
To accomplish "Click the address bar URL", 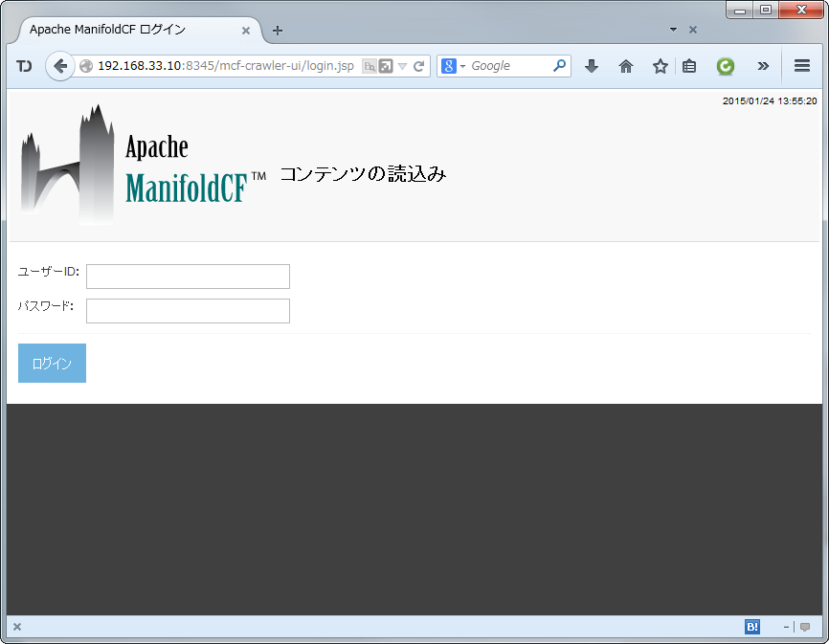I will 226,66.
